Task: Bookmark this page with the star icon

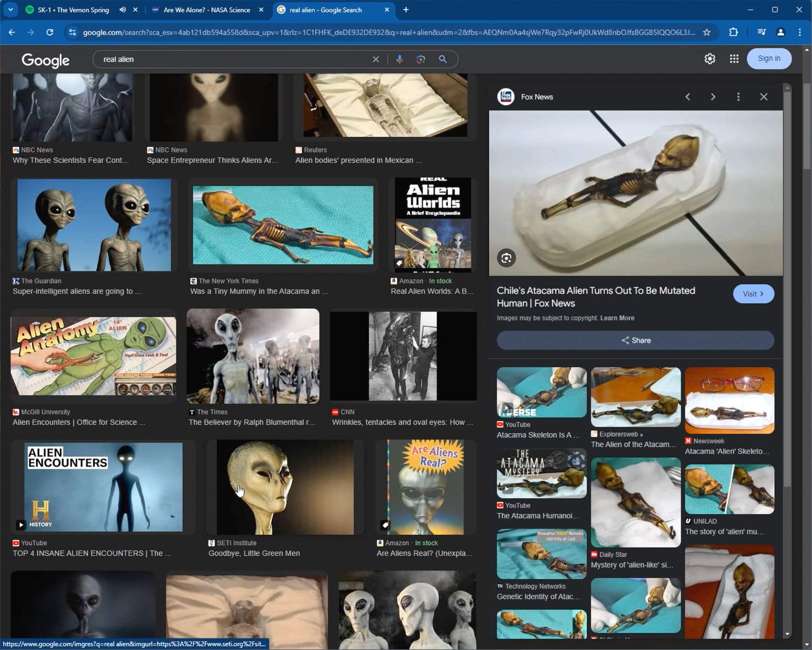Action: coord(707,32)
